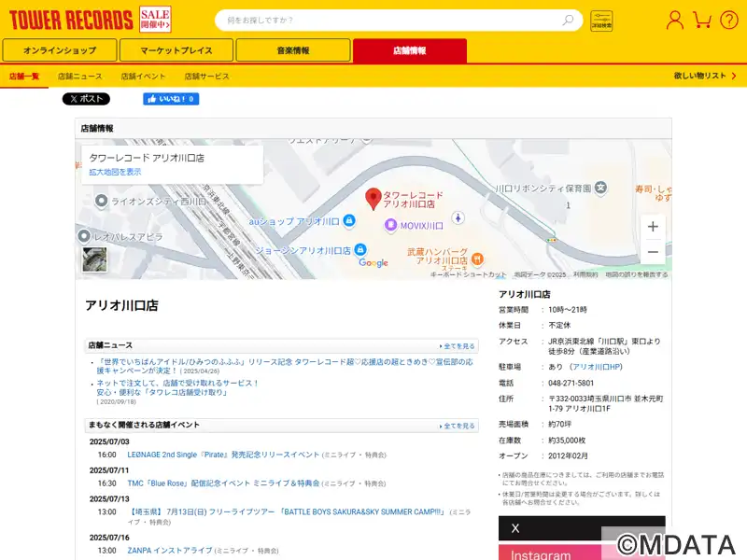Switch to オンラインショップ tab

60,50
